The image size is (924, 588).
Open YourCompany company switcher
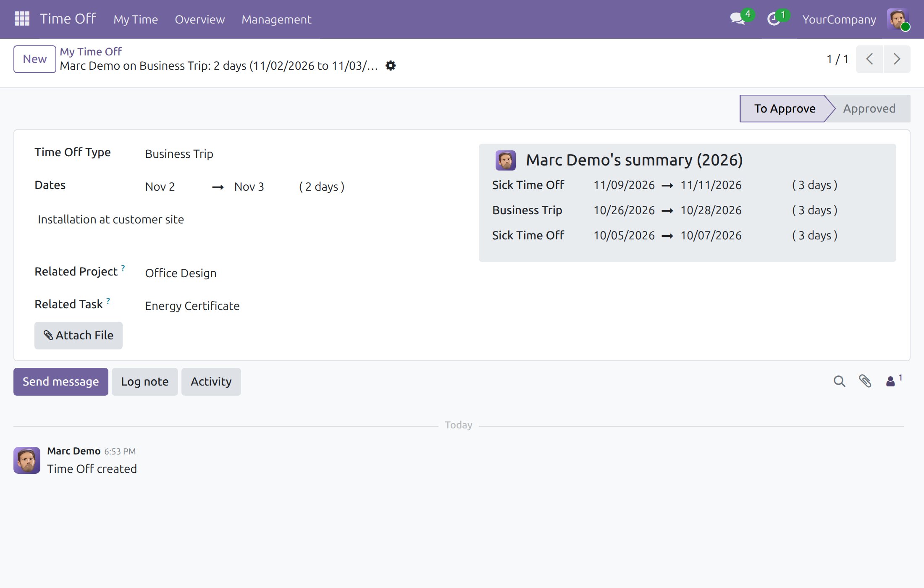[x=839, y=19]
